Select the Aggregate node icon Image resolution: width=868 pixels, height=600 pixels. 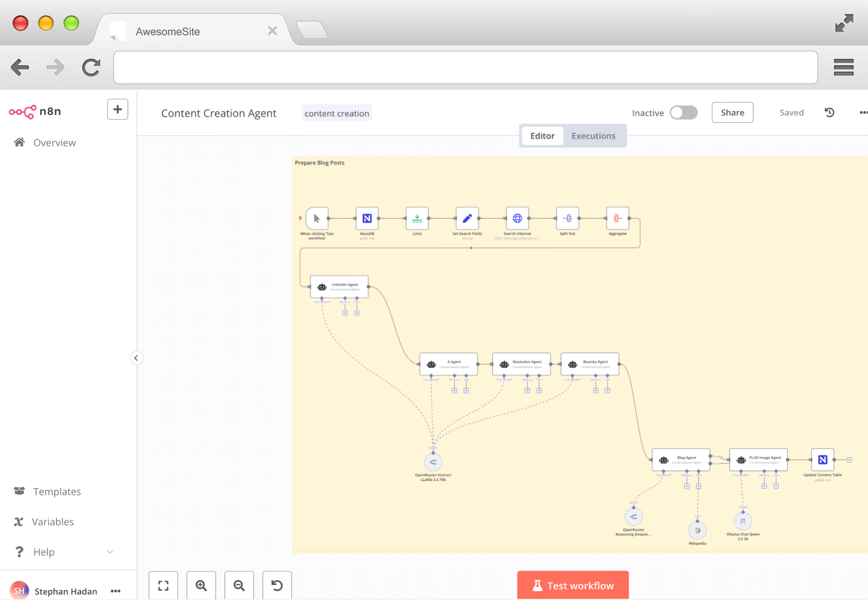pyautogui.click(x=617, y=218)
